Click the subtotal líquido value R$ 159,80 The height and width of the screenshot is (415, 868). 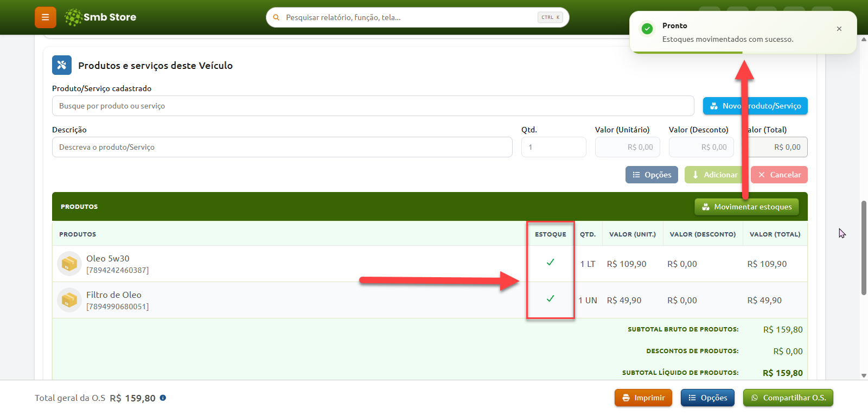[783, 373]
